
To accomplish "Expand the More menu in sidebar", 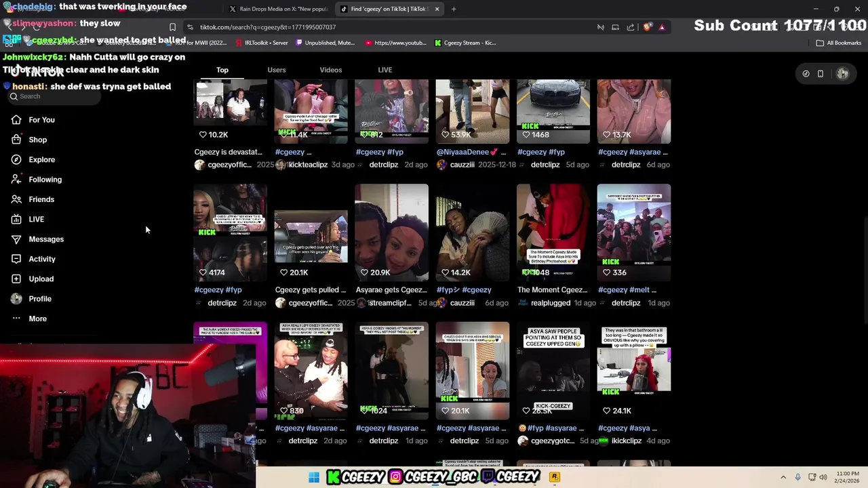I will (37, 319).
